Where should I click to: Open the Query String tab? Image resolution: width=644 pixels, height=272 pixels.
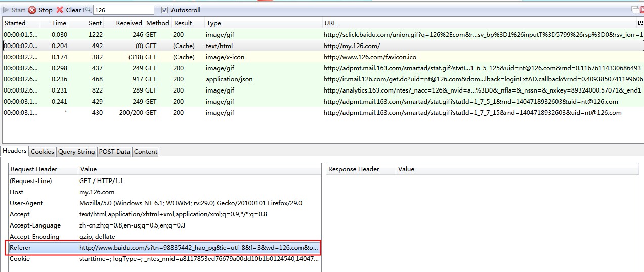(76, 152)
